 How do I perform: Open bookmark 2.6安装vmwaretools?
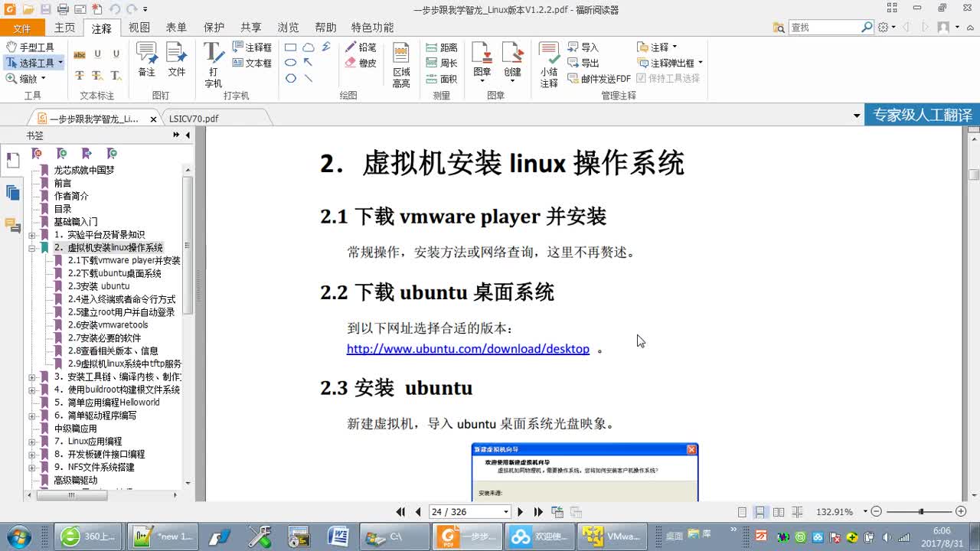coord(108,325)
